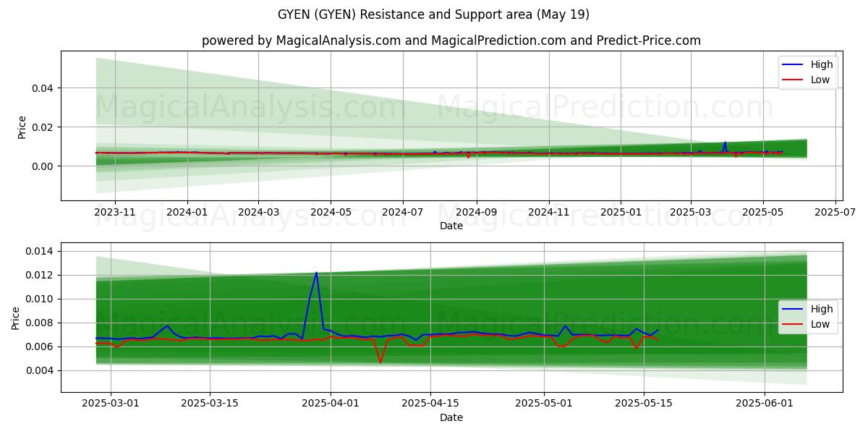
Task: Click the 'Price' y-axis label of the lower chart
Action: pyautogui.click(x=16, y=317)
